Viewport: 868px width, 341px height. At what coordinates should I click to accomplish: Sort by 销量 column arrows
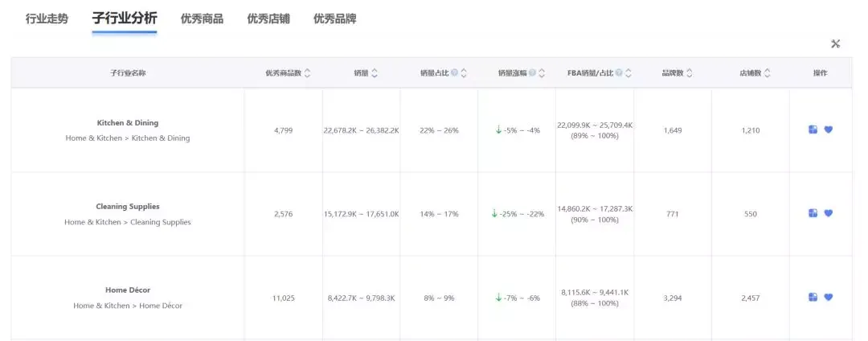tap(375, 73)
